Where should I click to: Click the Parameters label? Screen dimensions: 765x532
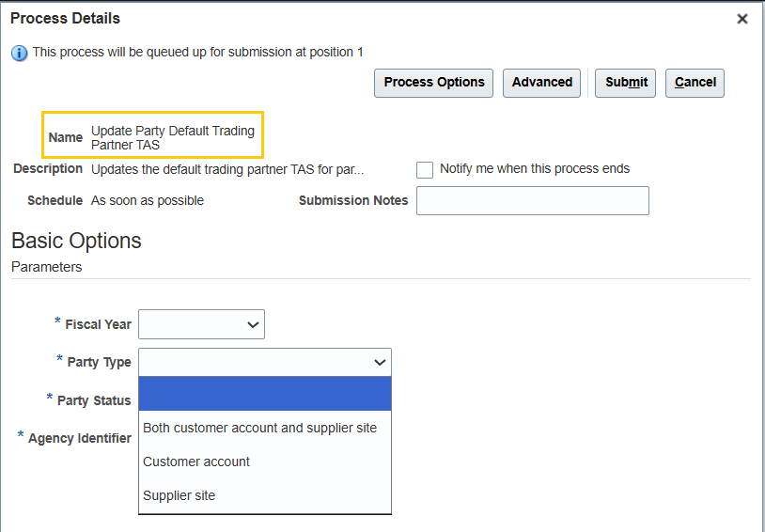[x=46, y=267]
